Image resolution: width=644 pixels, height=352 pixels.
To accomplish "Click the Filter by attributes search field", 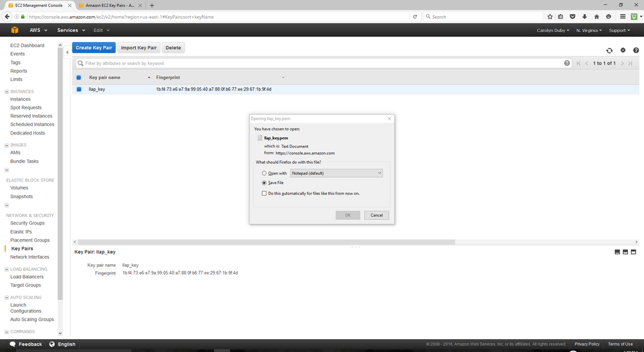I will (x=323, y=63).
